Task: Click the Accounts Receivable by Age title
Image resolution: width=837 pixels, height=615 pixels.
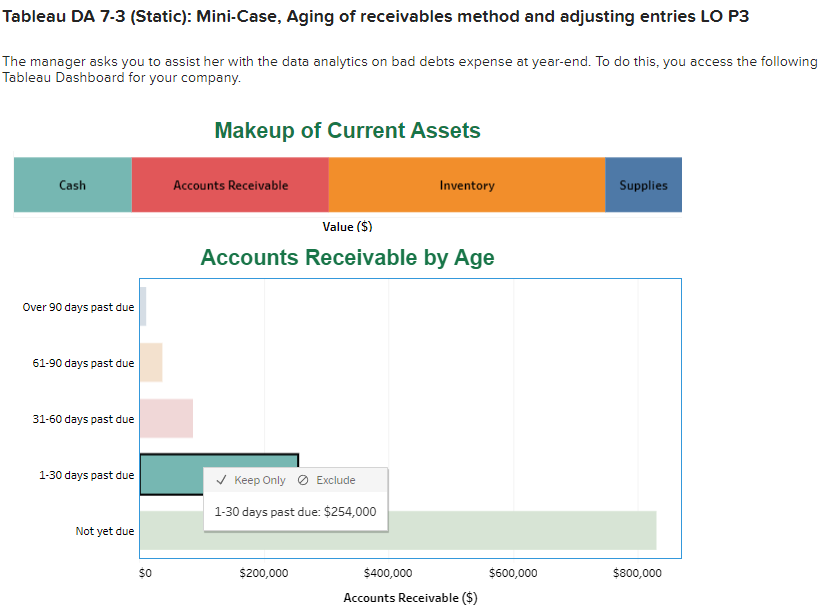Action: click(348, 257)
